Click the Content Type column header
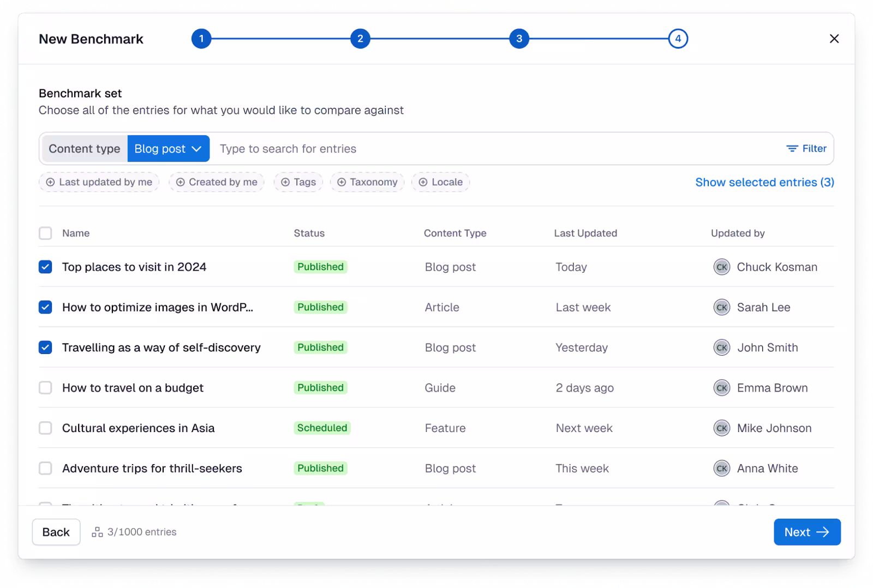 coord(455,233)
